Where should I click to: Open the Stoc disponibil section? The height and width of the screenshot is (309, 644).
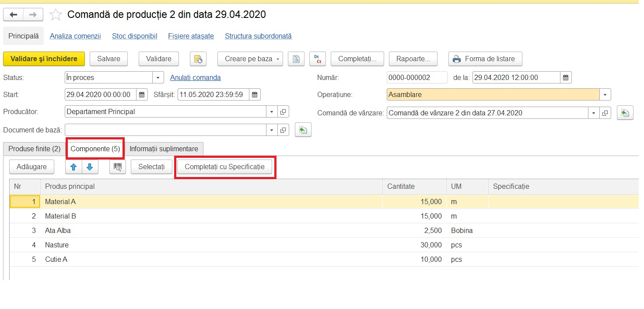[134, 36]
